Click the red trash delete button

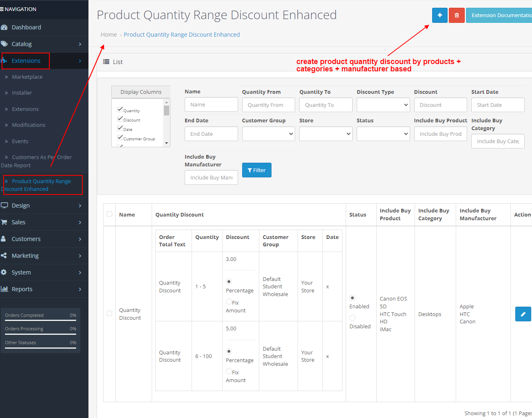(456, 15)
